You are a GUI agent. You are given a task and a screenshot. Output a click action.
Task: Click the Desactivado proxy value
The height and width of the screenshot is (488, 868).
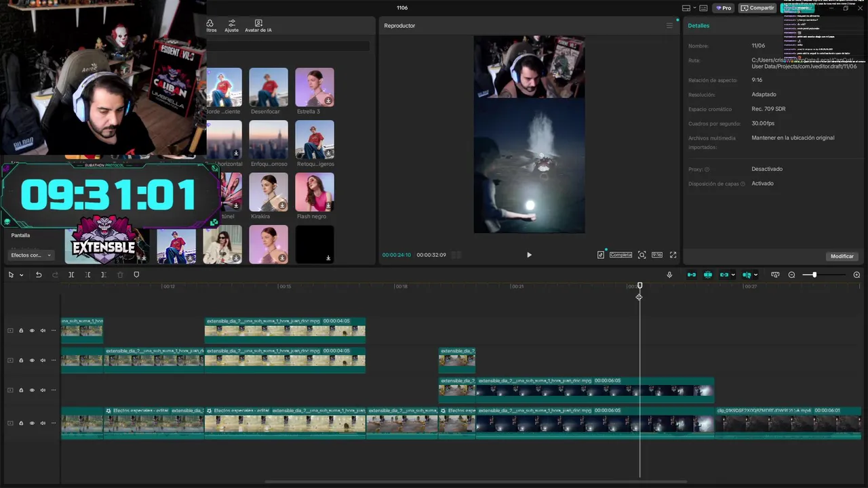click(x=767, y=169)
